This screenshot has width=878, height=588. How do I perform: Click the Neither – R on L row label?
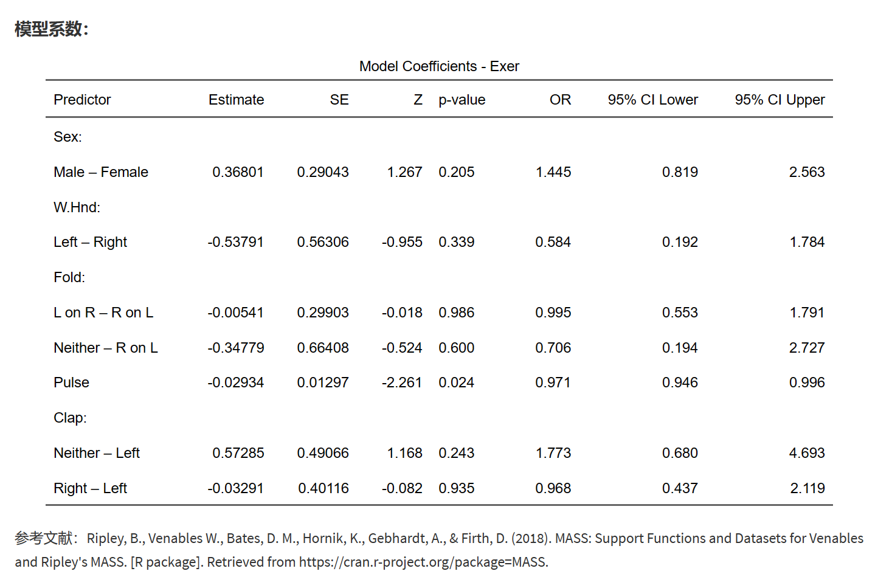[x=106, y=348]
